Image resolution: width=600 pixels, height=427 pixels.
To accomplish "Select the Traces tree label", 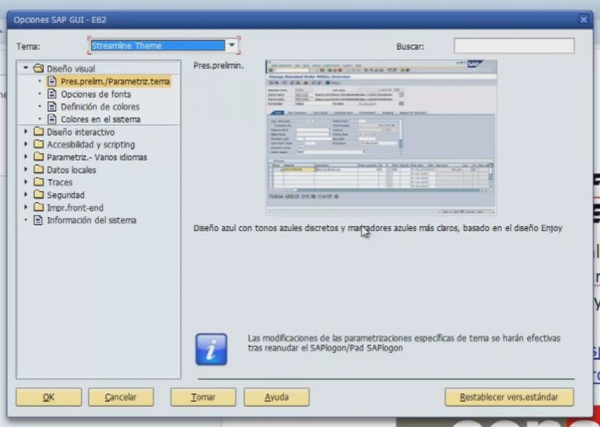I will tap(60, 183).
